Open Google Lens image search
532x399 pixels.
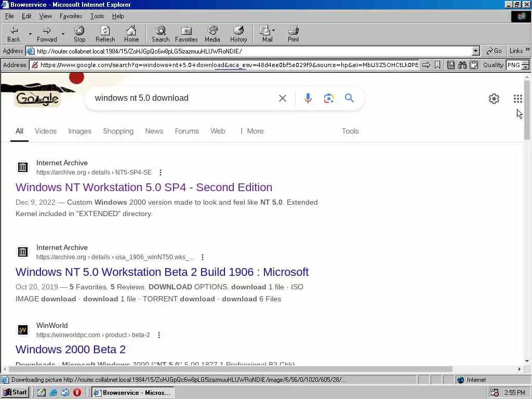pos(328,98)
